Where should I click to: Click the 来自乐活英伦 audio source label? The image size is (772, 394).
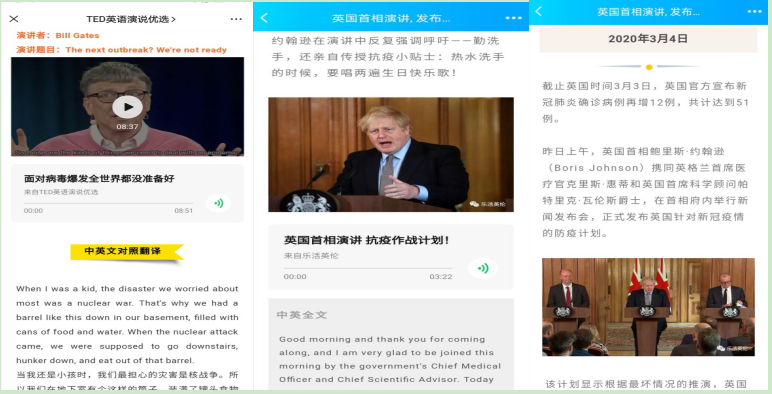click(311, 256)
